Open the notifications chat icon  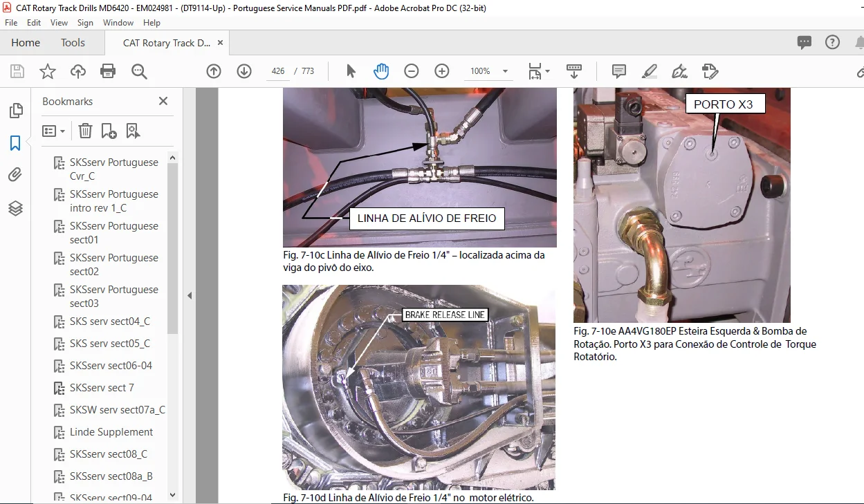tap(804, 42)
